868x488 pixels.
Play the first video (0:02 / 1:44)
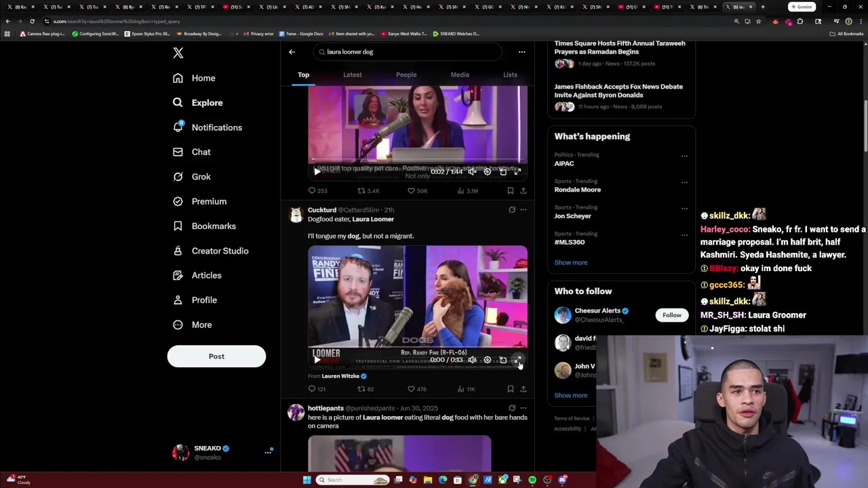[x=317, y=172]
